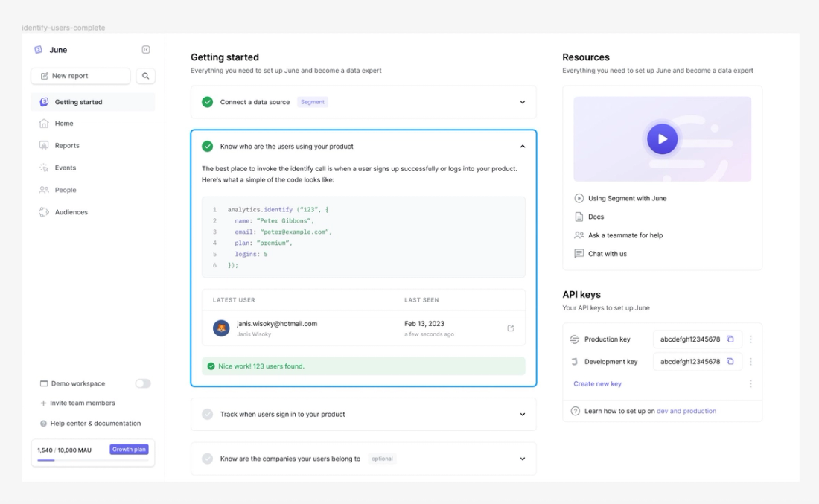The image size is (819, 504).
Task: Copy the Production key value
Action: [x=730, y=339]
